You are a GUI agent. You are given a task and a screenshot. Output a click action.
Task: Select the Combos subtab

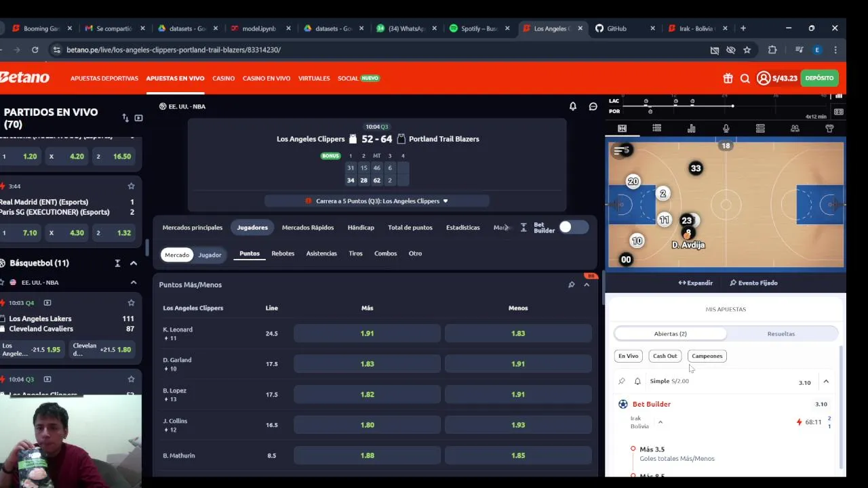385,253
